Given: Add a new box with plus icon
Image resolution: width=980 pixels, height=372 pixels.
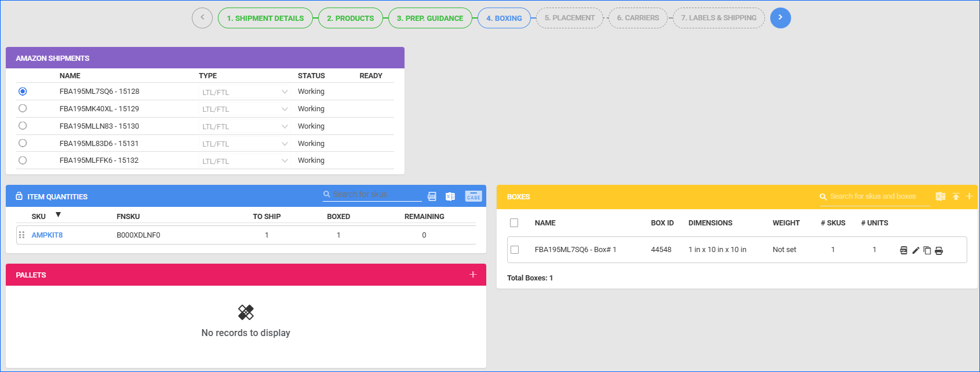Looking at the screenshot, I should point(969,196).
